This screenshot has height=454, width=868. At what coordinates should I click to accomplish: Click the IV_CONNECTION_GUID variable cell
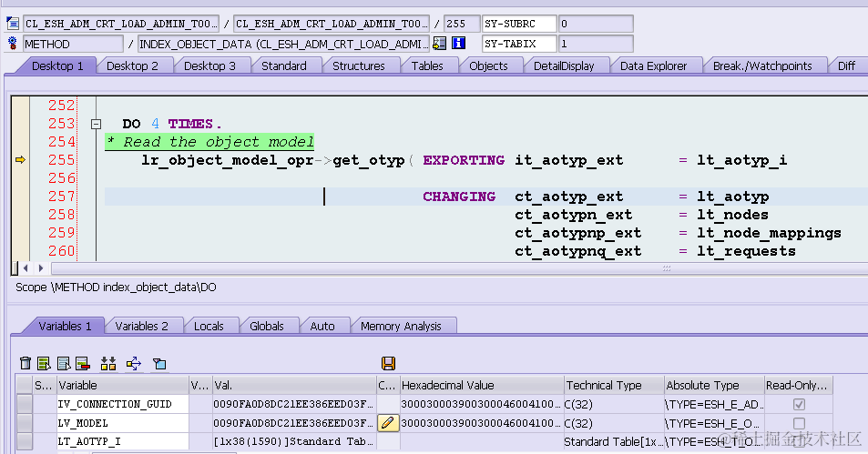point(122,404)
